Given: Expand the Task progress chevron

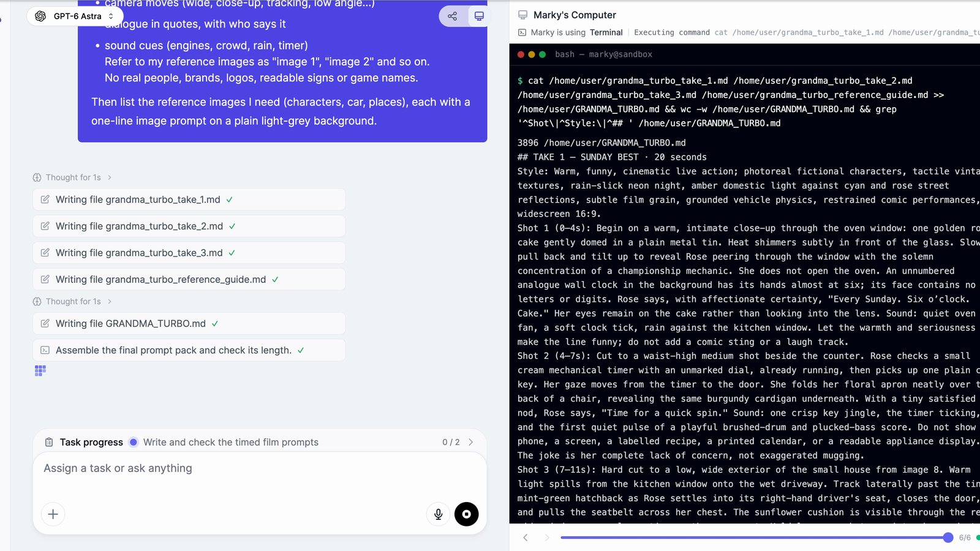Looking at the screenshot, I should pos(470,442).
